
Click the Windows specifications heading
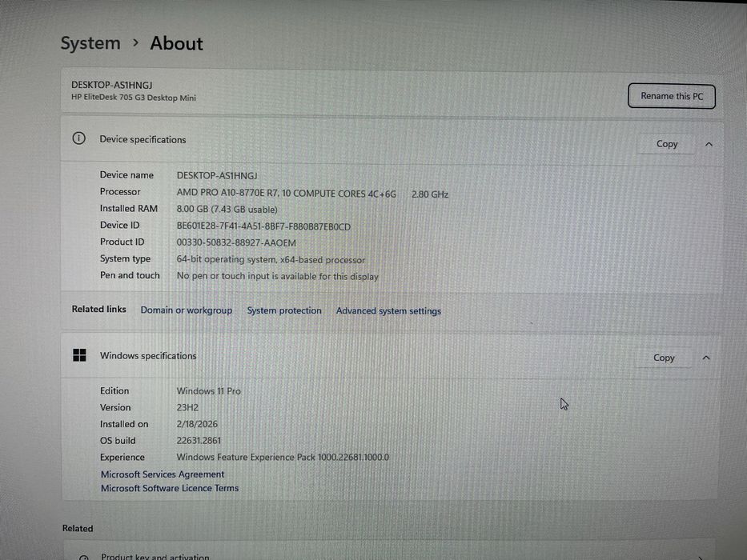pos(147,356)
